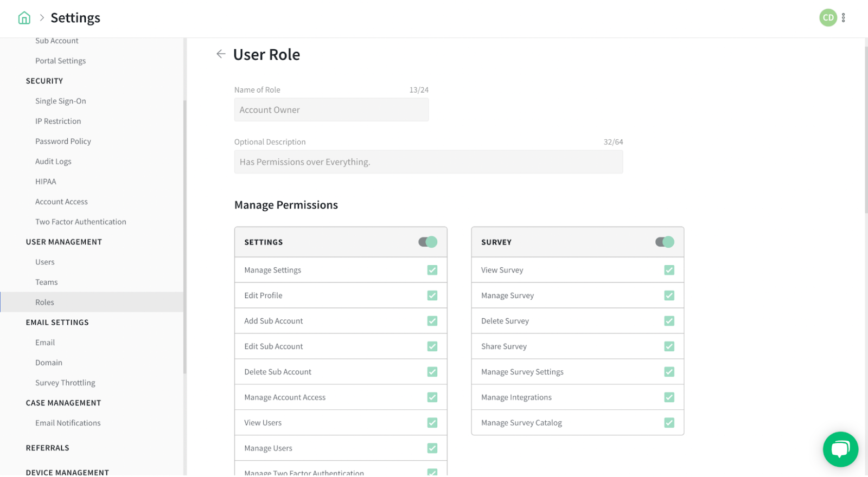Open Roles in the sidebar

pyautogui.click(x=45, y=302)
